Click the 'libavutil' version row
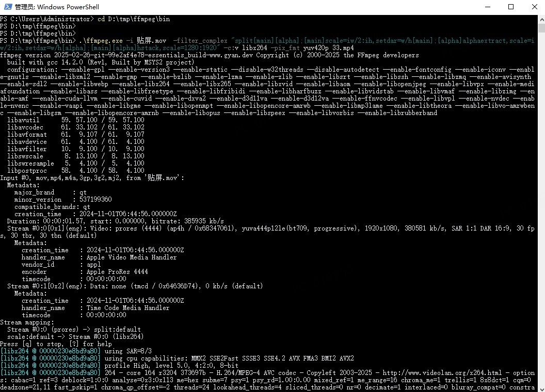The width and height of the screenshot is (545, 392). click(x=76, y=120)
